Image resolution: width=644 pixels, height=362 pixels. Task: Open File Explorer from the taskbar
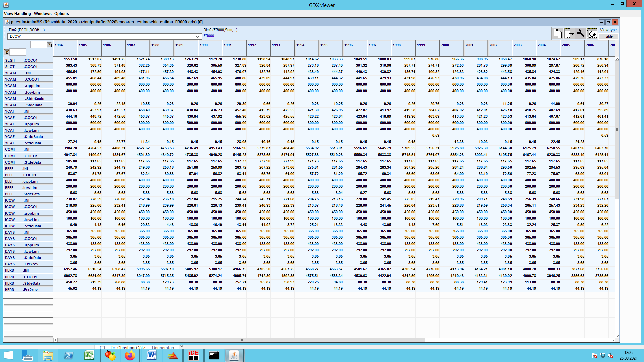click(48, 355)
